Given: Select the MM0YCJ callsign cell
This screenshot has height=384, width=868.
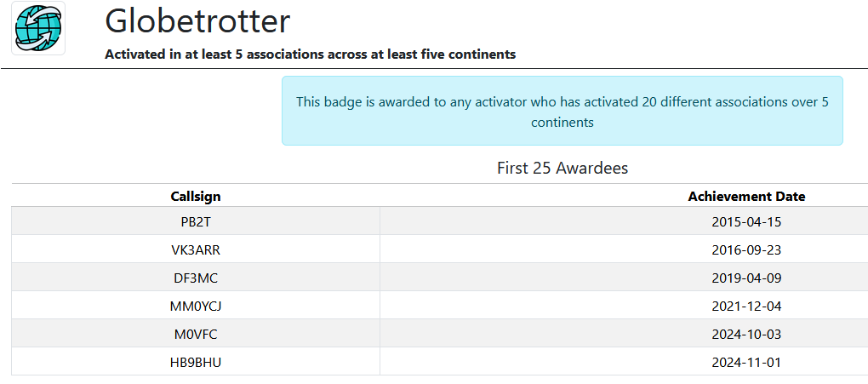Looking at the screenshot, I should 196,307.
